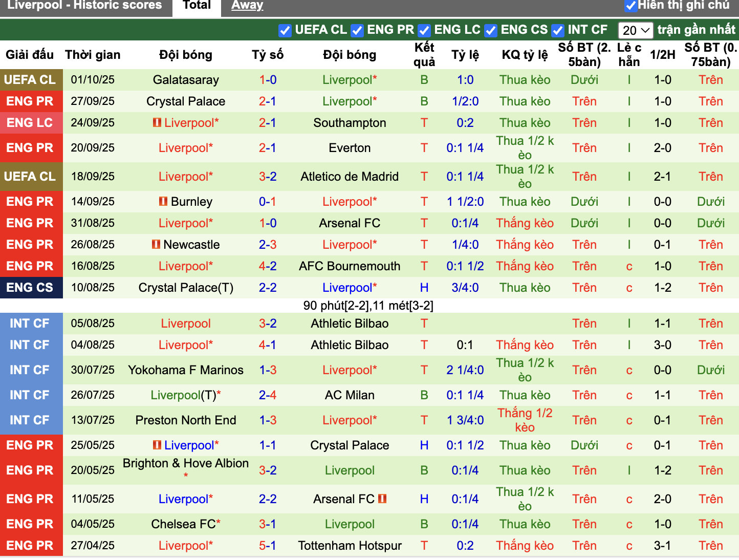Uncheck the UEFA CL filter checkbox
Viewport: 739px width, 560px height.
pos(285,31)
